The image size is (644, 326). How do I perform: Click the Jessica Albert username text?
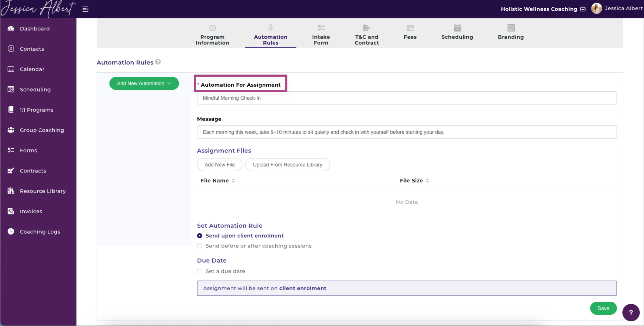623,8
